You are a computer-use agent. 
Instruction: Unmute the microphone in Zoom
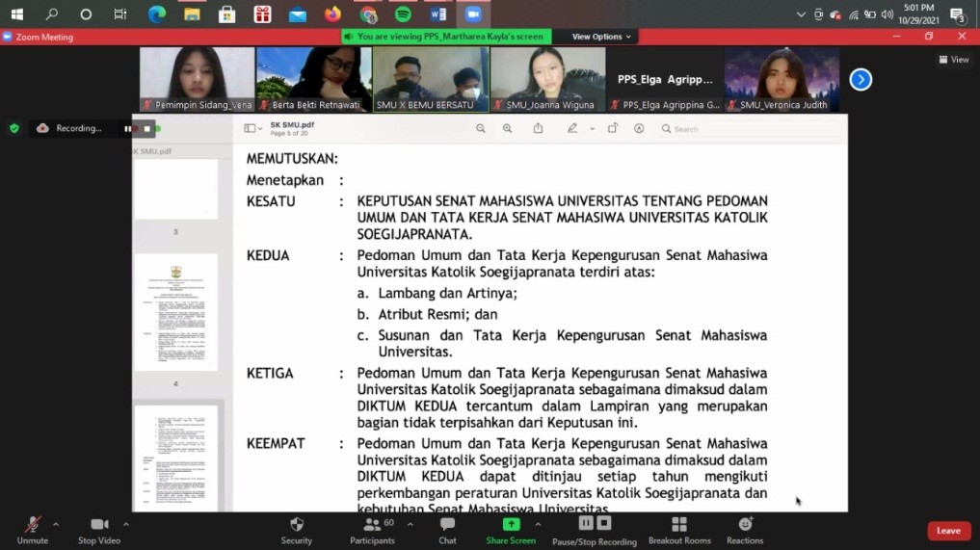coord(33,531)
